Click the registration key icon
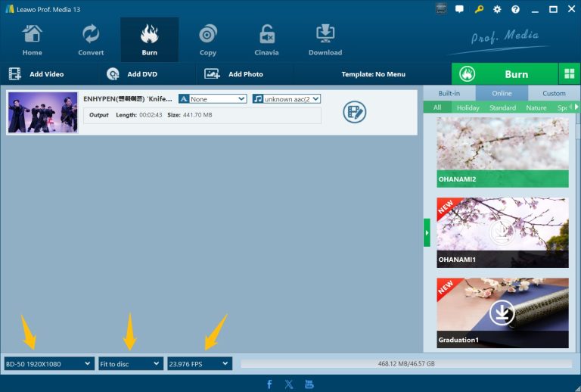 (x=479, y=9)
